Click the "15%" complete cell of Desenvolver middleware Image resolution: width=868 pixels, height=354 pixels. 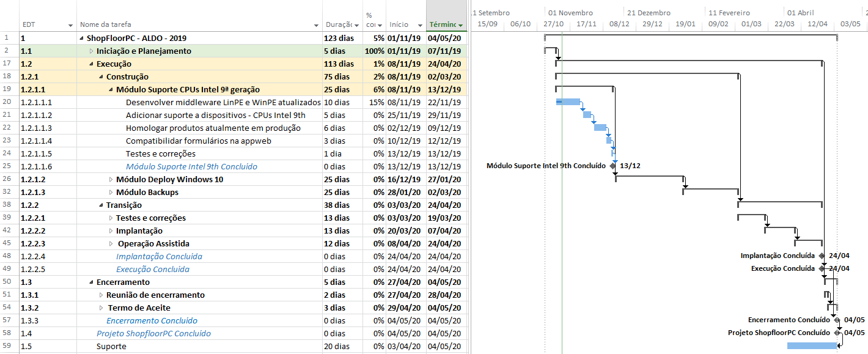click(x=373, y=103)
